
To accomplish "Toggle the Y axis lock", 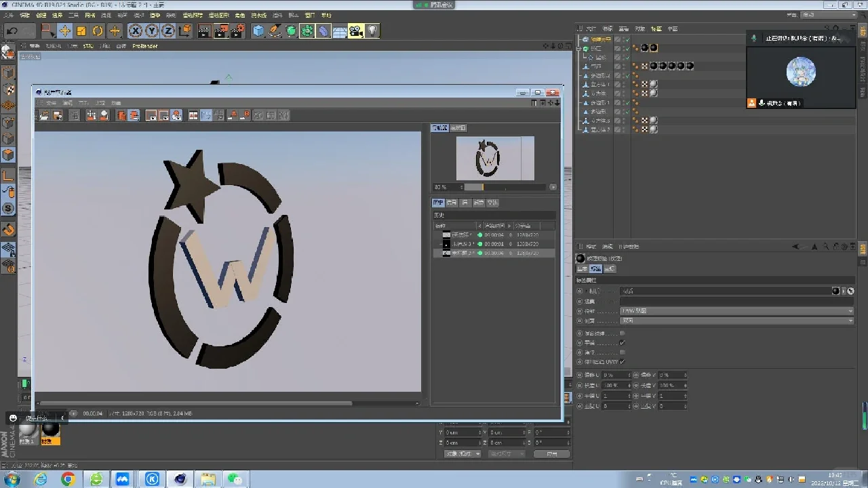I will tap(151, 30).
